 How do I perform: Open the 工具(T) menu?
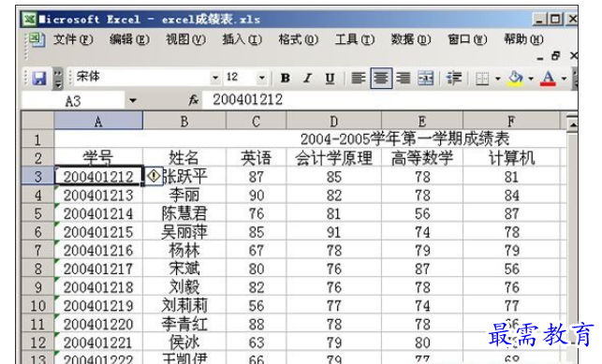tap(355, 39)
